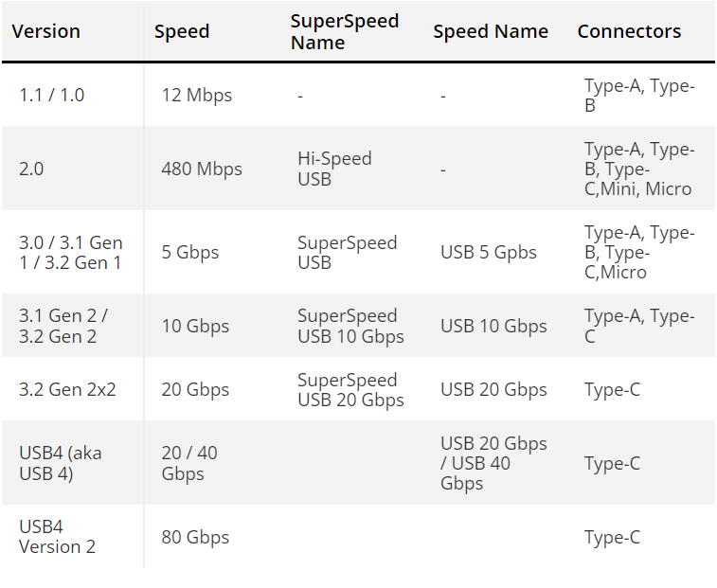Click the 20 / 40 Gbps speed cell
The width and height of the screenshot is (717, 588).
pos(189,463)
